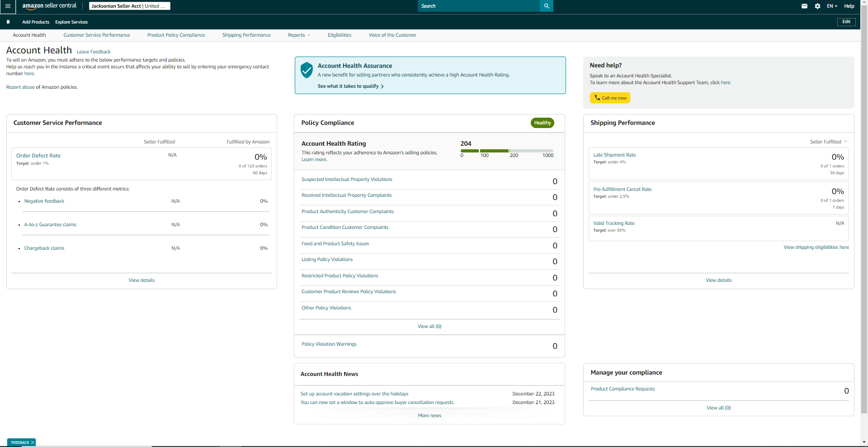The width and height of the screenshot is (868, 447).
Task: Open A-to-z Guarantee claims link
Action: pyautogui.click(x=50, y=224)
